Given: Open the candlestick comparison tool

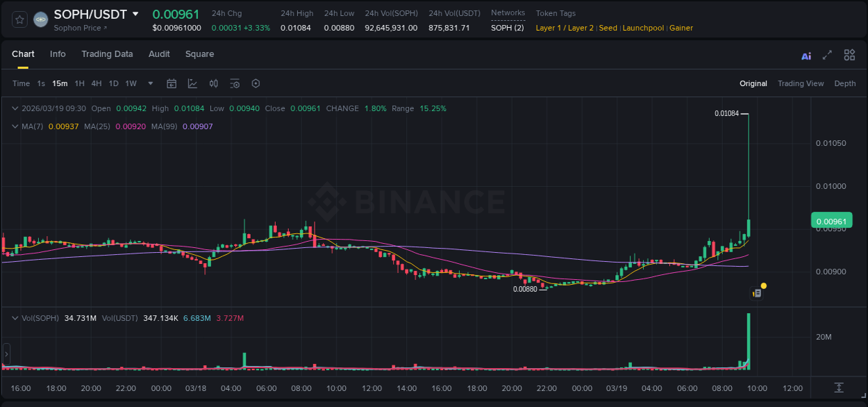Looking at the screenshot, I should click(x=213, y=83).
